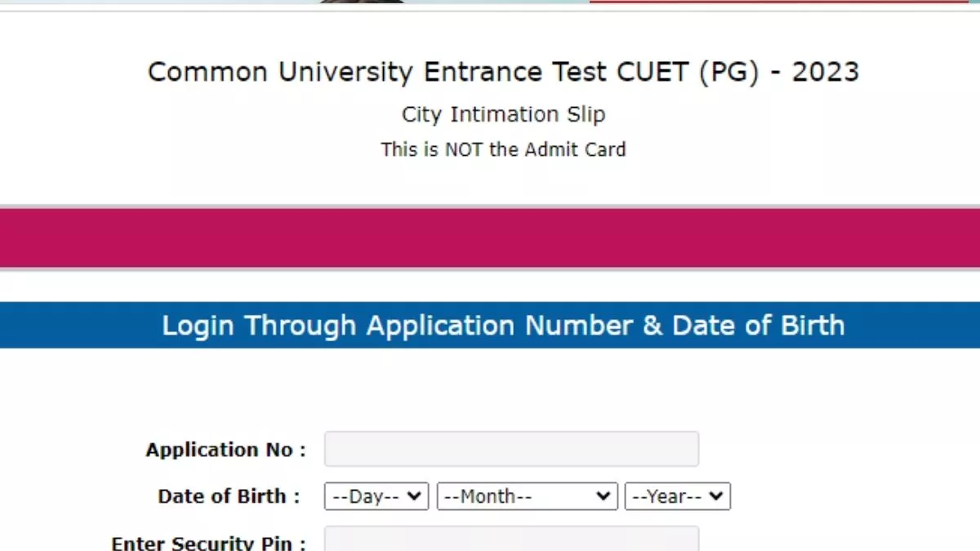This screenshot has width=980, height=551.
Task: Click the Application No input field
Action: coord(511,449)
